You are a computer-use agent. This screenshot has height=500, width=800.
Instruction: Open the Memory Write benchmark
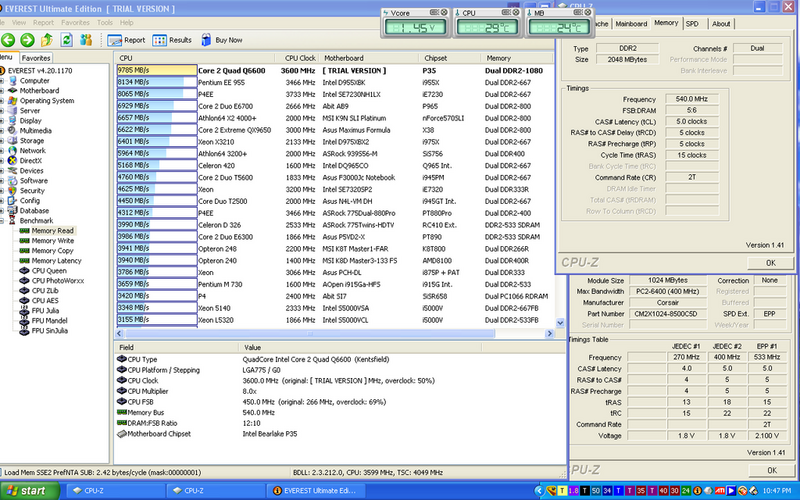[53, 240]
